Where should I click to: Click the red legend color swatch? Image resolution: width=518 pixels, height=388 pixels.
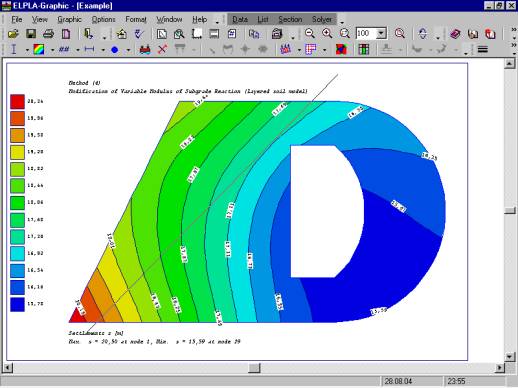tap(17, 102)
